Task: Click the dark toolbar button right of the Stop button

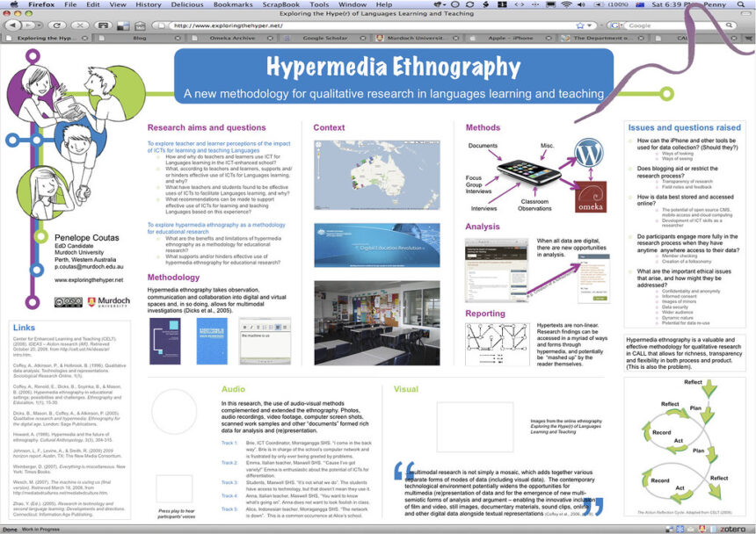Action: (x=103, y=25)
